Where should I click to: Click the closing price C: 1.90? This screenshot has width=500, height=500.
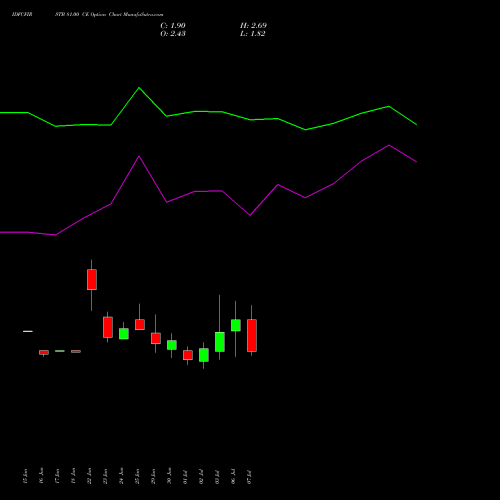click(x=173, y=26)
